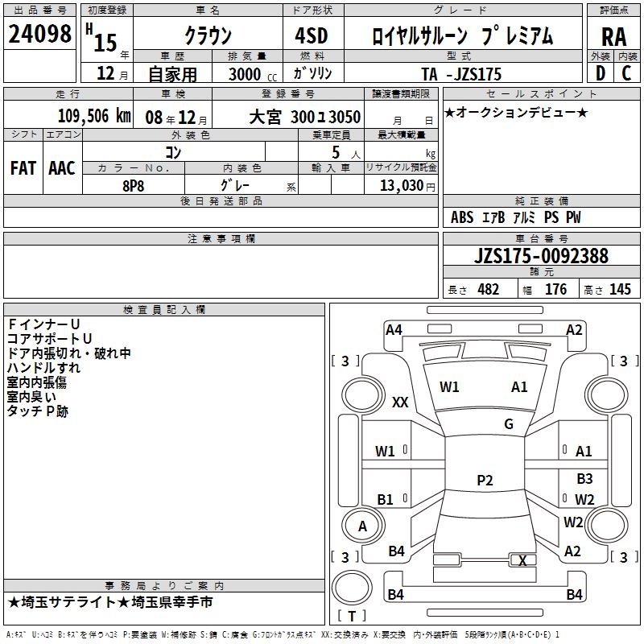Select the B1 dent marker

pyautogui.click(x=386, y=499)
